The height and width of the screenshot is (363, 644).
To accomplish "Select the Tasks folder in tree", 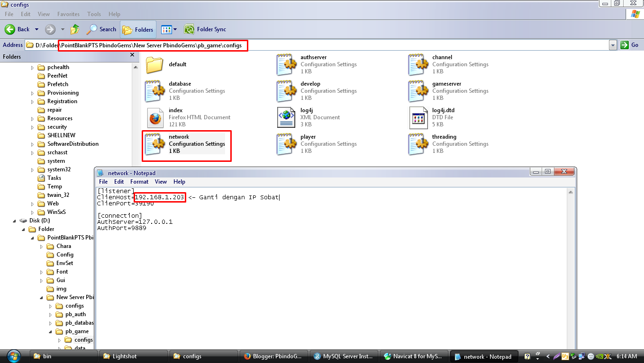I will (54, 178).
